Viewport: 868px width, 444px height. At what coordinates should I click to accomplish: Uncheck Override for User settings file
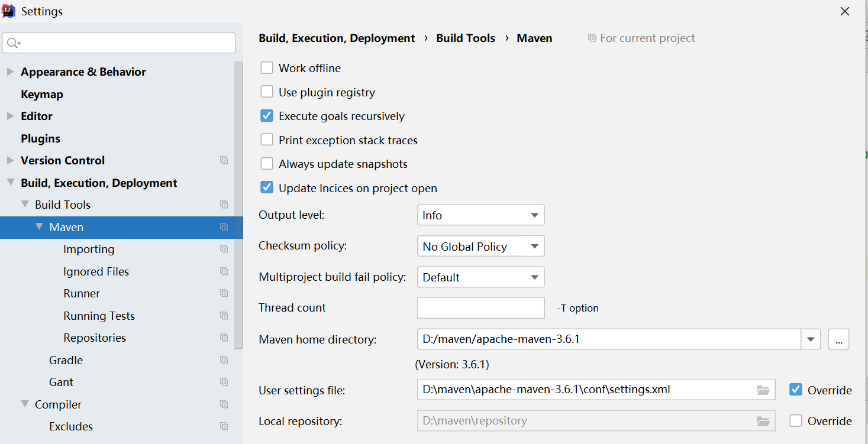coord(796,390)
